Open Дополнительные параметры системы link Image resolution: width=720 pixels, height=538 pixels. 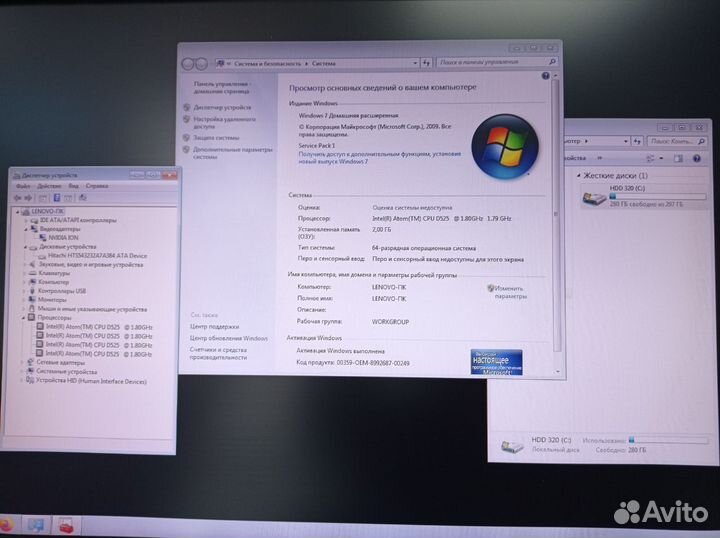[x=233, y=153]
